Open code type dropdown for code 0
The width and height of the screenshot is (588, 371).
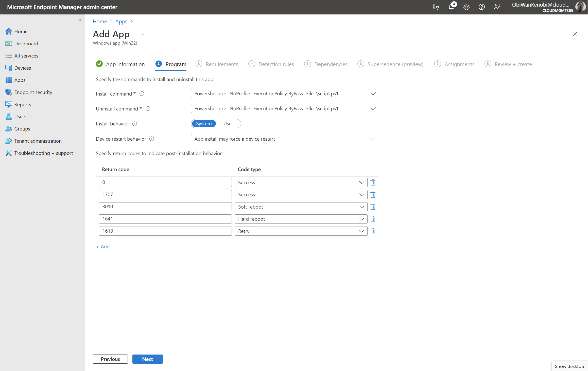point(301,182)
